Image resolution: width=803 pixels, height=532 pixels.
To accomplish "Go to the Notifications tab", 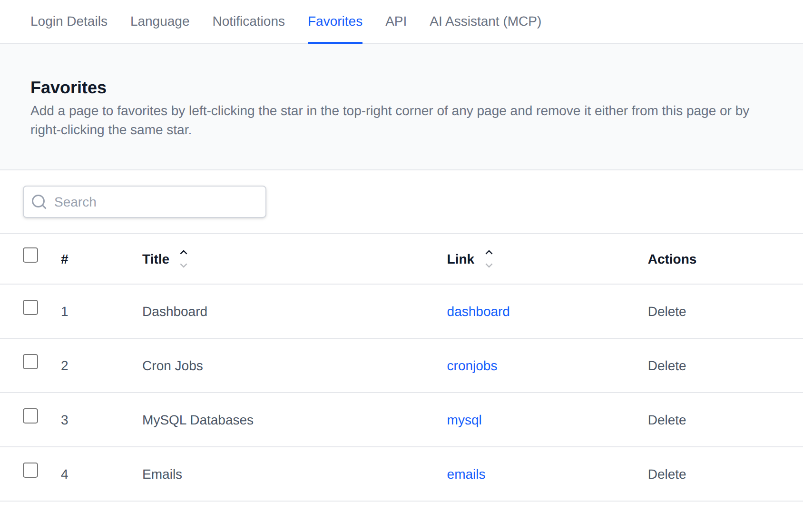I will (249, 21).
